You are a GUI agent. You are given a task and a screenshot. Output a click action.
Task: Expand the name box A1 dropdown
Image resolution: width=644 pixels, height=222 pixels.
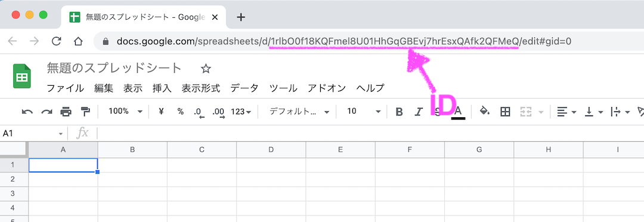[61, 134]
